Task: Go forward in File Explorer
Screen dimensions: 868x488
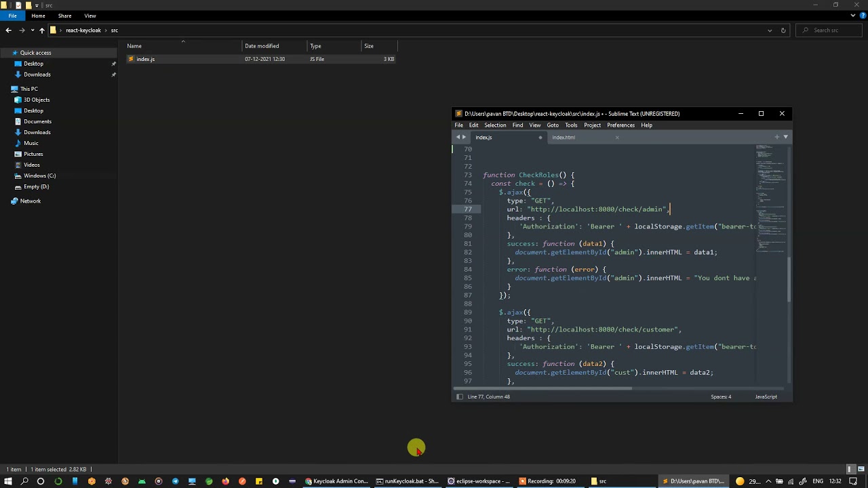Action: (x=22, y=30)
